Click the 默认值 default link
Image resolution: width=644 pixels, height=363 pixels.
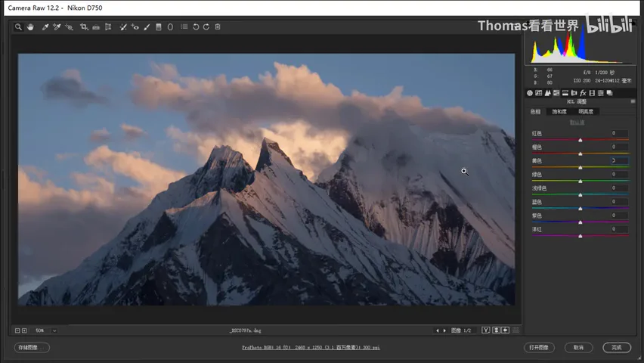[577, 122]
